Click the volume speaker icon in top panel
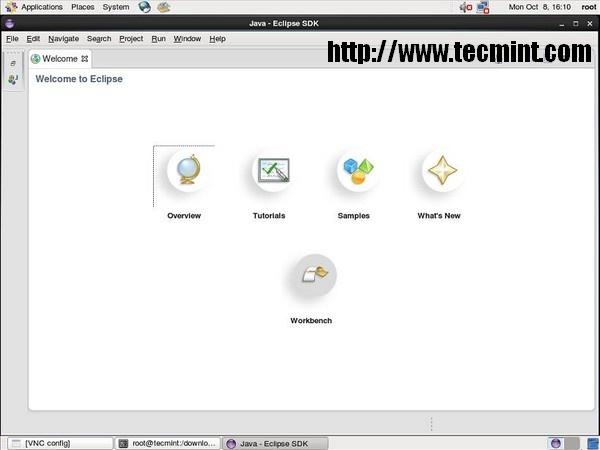This screenshot has width=600, height=450. 465,7
